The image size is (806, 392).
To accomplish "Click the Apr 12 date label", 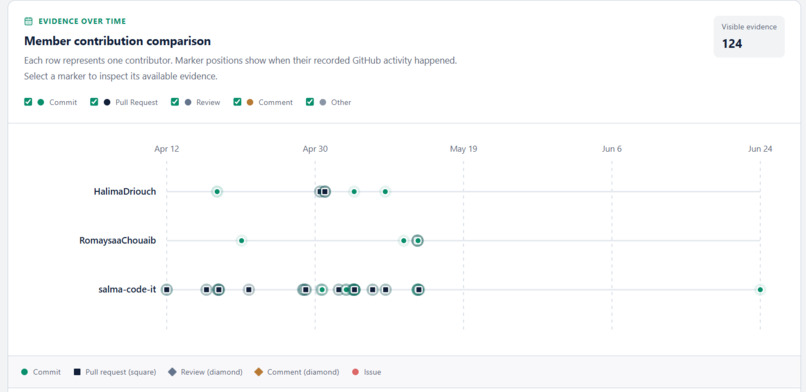I will coord(167,149).
